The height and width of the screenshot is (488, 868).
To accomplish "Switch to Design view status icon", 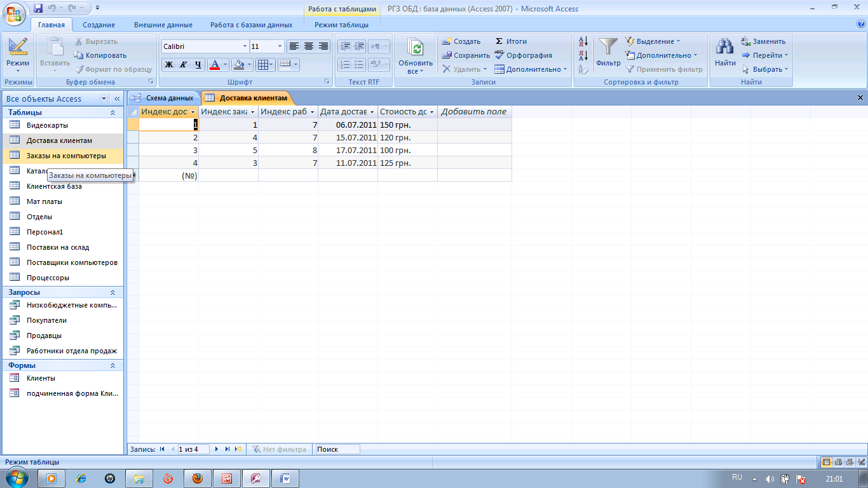I will [860, 462].
